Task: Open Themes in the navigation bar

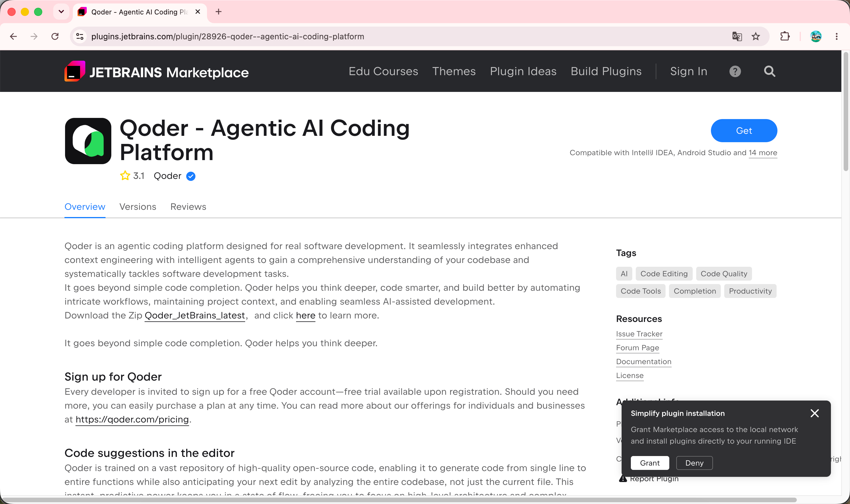Action: (454, 71)
